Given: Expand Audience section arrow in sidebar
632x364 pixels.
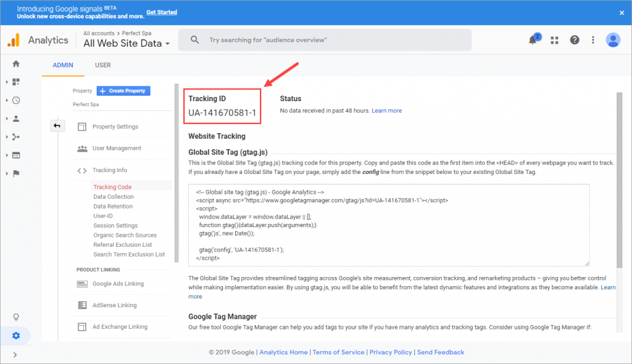Looking at the screenshot, I should (7, 118).
